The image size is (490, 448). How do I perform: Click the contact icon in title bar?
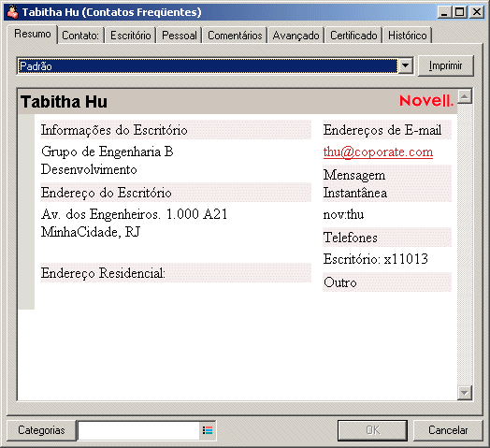click(13, 12)
